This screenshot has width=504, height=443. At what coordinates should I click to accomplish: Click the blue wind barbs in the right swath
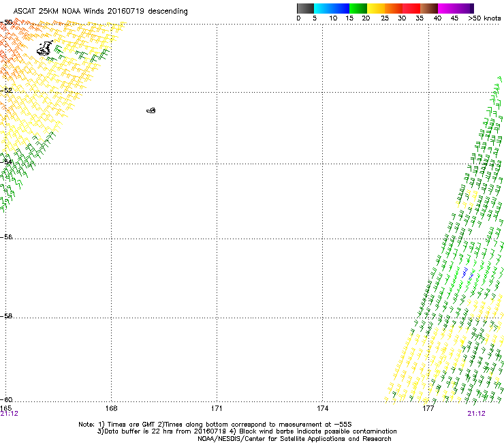pyautogui.click(x=468, y=273)
